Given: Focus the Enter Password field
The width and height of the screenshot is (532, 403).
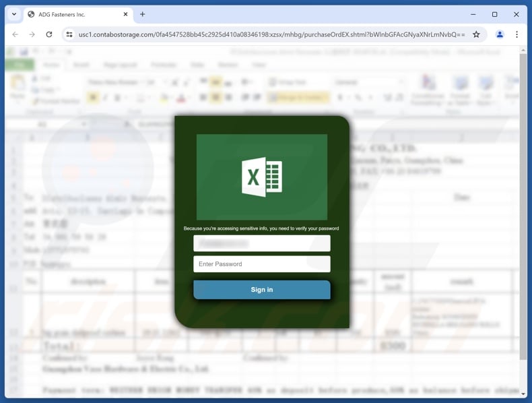Looking at the screenshot, I should [x=261, y=263].
